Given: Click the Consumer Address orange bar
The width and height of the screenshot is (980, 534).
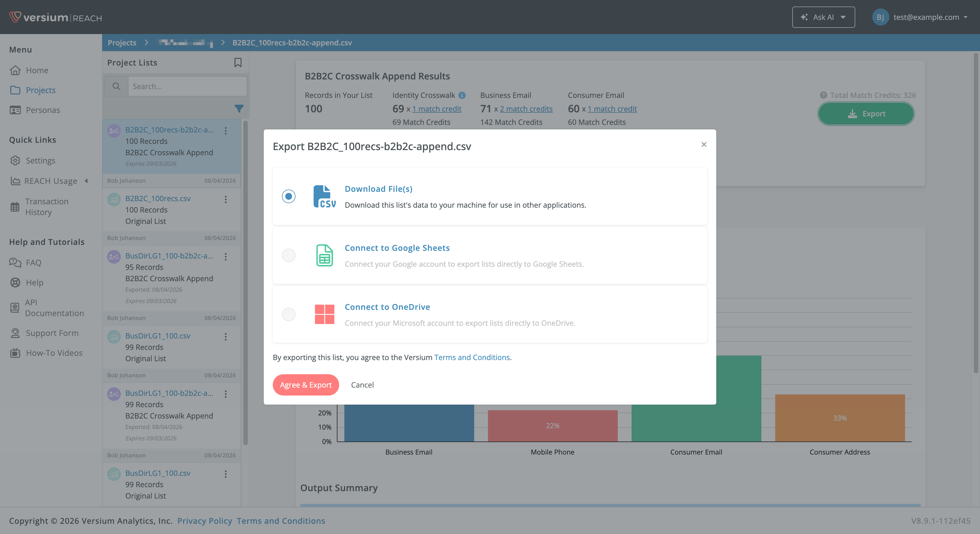Looking at the screenshot, I should pos(840,418).
